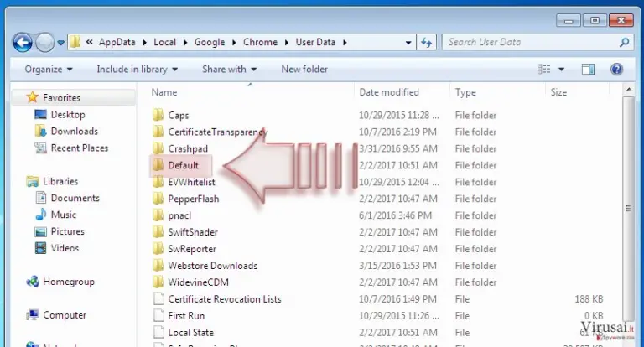Go back using the blue Back arrow
The width and height of the screenshot is (644, 347).
[x=23, y=42]
